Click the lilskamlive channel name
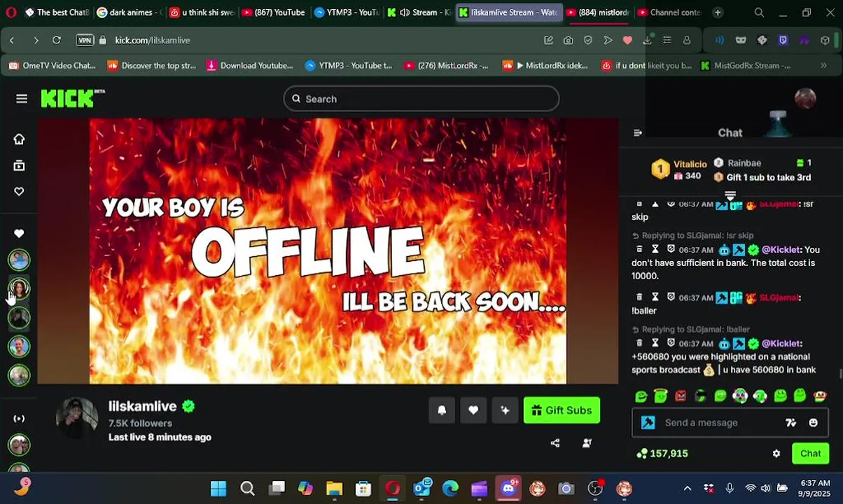The image size is (843, 504). (142, 406)
